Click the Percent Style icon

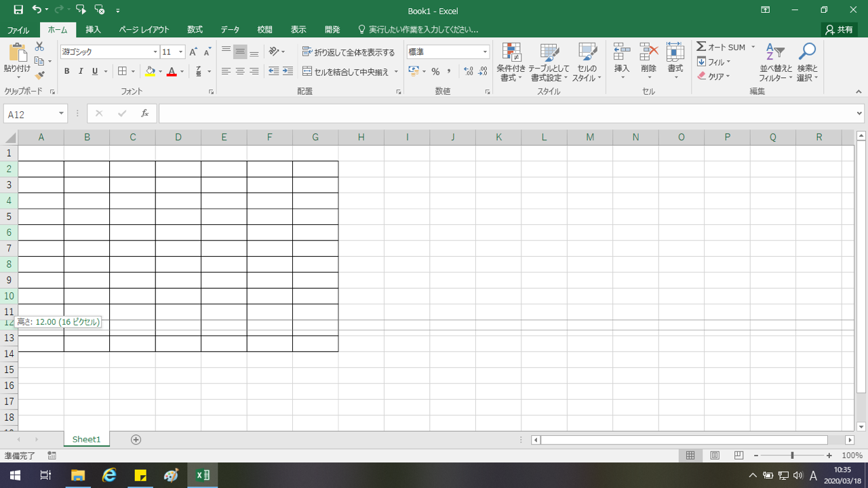click(x=435, y=71)
